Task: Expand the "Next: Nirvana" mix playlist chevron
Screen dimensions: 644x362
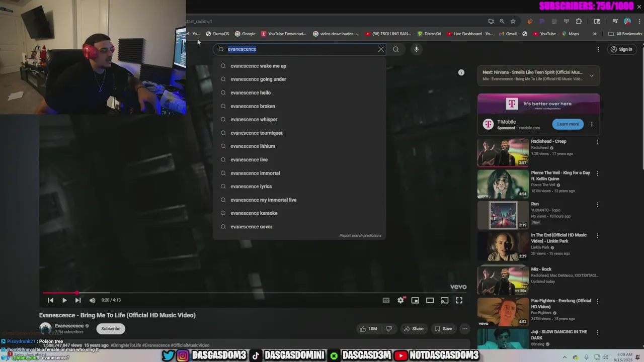Action: [x=591, y=76]
